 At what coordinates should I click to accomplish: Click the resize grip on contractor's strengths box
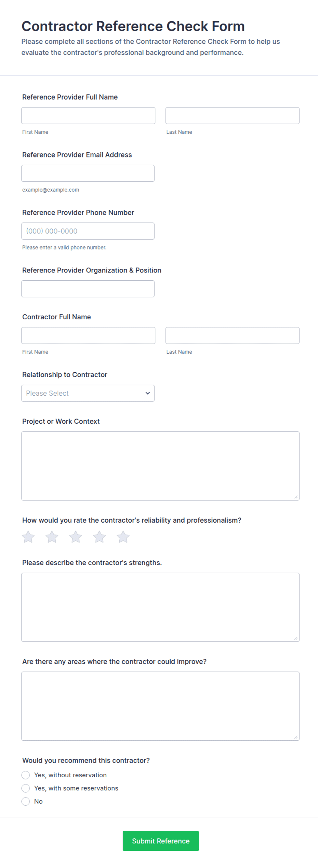pos(296,638)
